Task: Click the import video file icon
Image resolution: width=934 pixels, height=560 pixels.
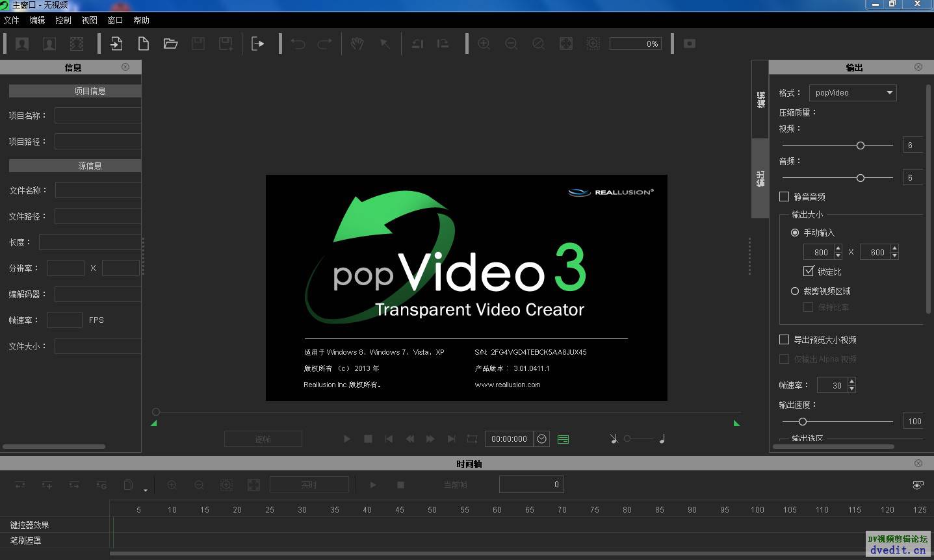Action: coord(116,44)
